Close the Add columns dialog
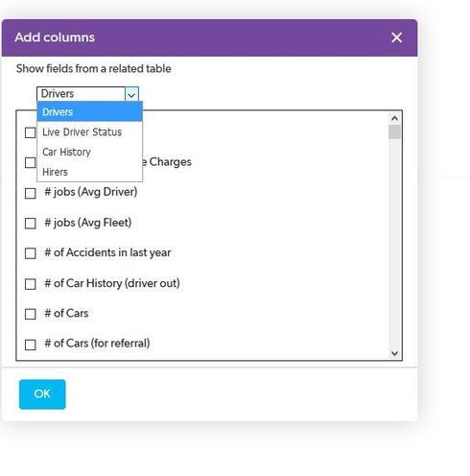Viewport: 470px width, 476px height. coord(396,37)
